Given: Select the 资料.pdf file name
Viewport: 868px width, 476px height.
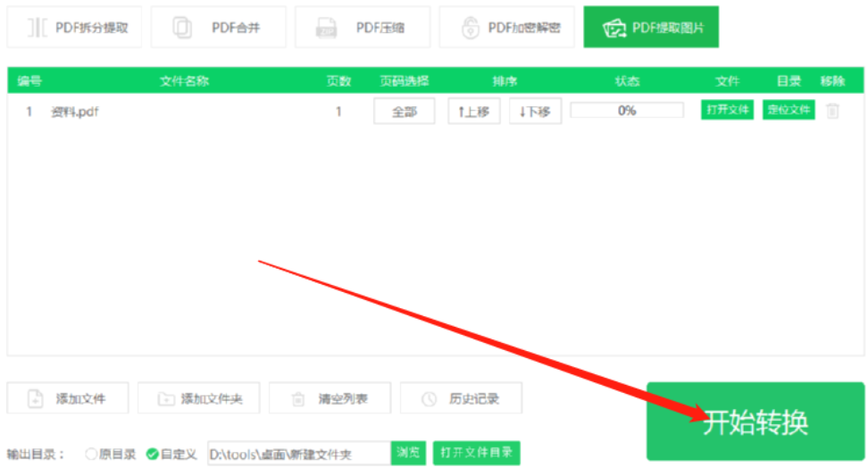Looking at the screenshot, I should pyautogui.click(x=75, y=112).
